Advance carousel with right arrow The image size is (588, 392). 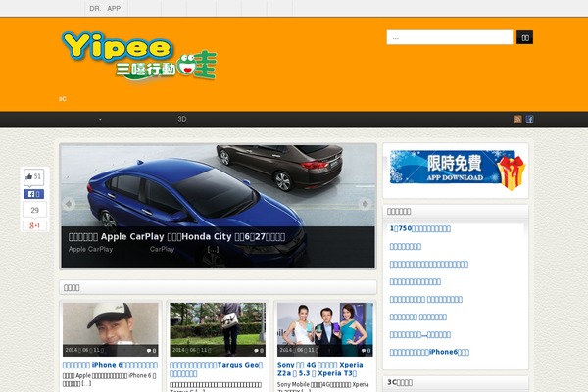(365, 204)
